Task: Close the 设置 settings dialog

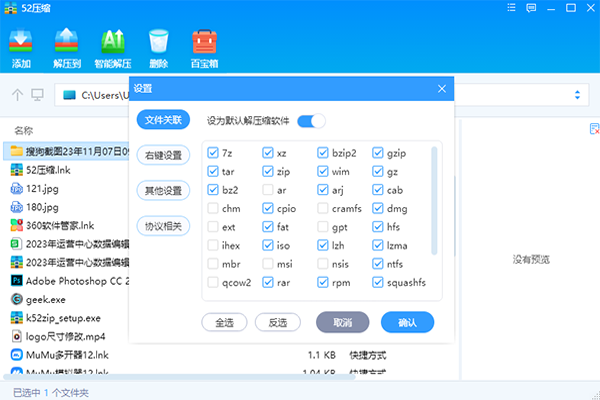Action: 441,89
